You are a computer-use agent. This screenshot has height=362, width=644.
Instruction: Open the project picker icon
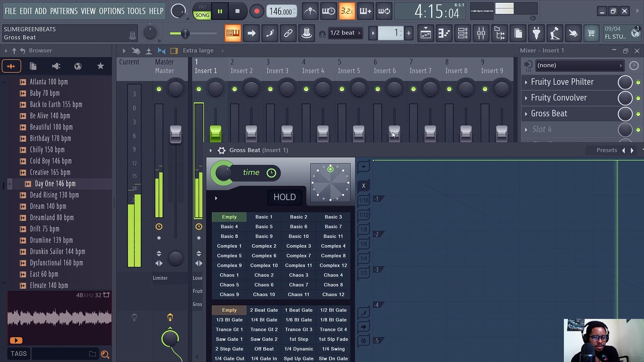coord(518,33)
